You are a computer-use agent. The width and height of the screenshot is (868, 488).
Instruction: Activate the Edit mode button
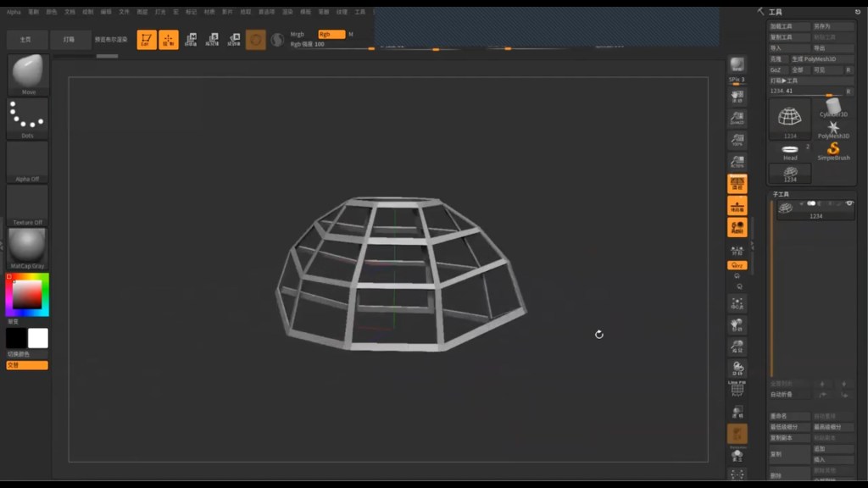coord(147,40)
